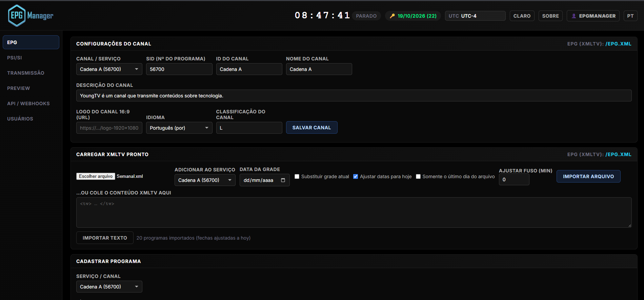This screenshot has width=644, height=300.
Task: Click the Classificação do Canal field
Action: [x=249, y=128]
